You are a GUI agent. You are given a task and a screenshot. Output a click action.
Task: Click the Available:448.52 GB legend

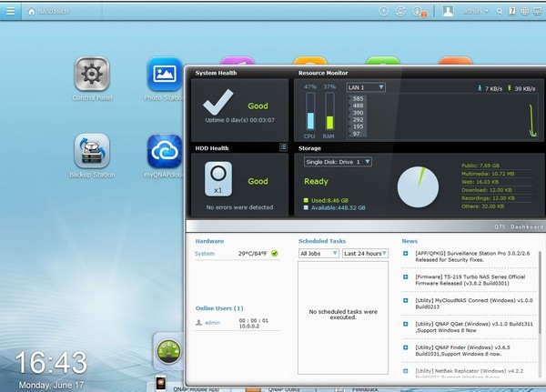(x=335, y=208)
